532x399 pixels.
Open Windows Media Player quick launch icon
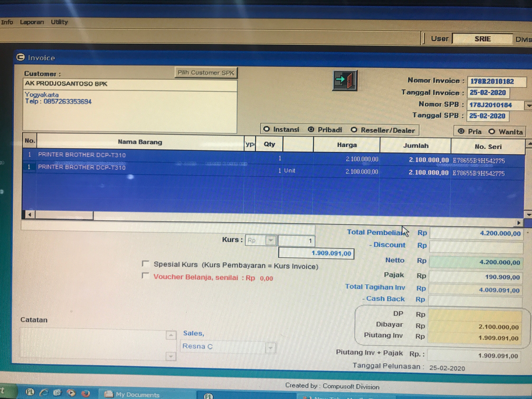point(71,393)
